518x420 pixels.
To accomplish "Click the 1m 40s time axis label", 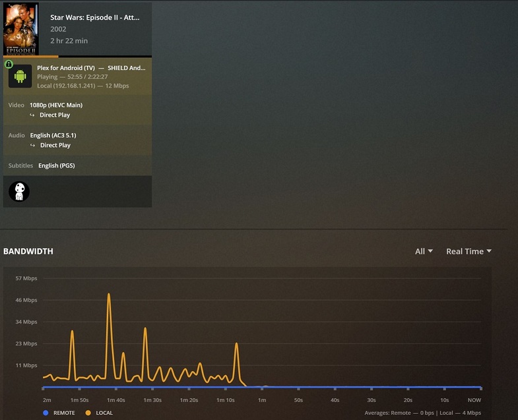I will coord(116,400).
